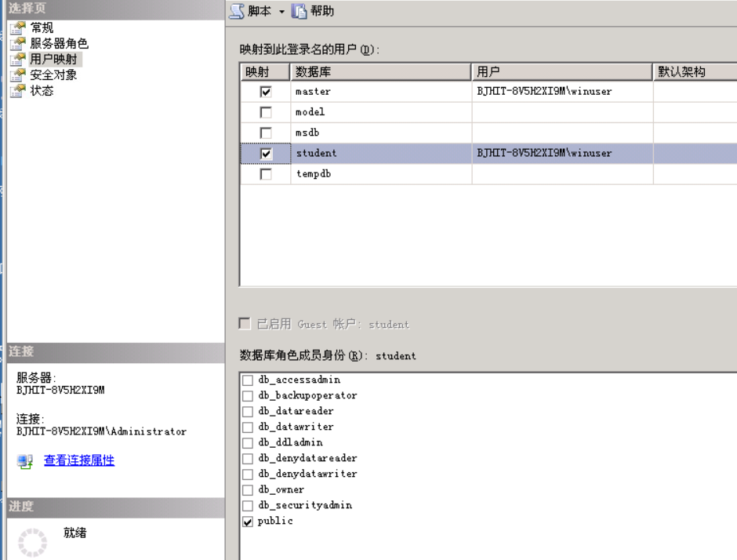This screenshot has width=737, height=560.
Task: Enable db_datareader role
Action: pyautogui.click(x=248, y=412)
